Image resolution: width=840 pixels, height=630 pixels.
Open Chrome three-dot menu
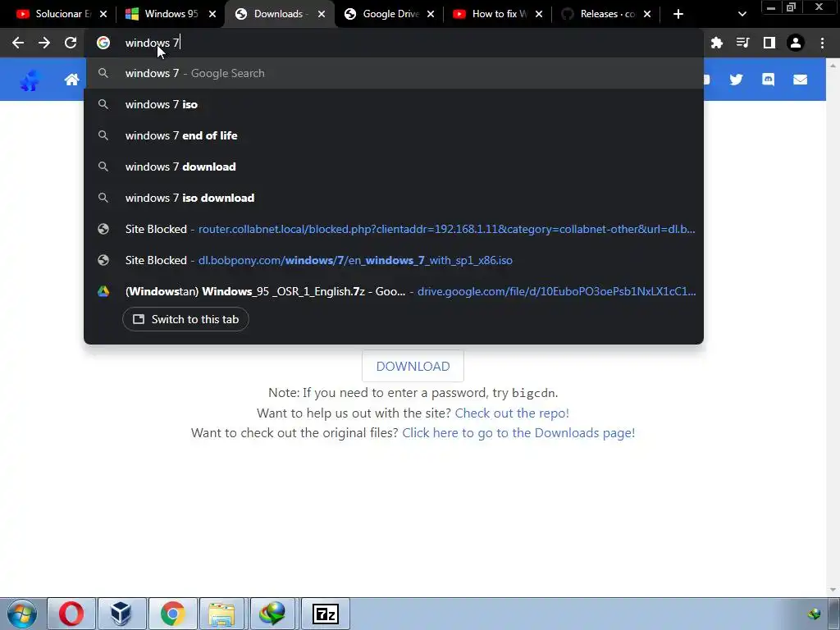pyautogui.click(x=822, y=43)
